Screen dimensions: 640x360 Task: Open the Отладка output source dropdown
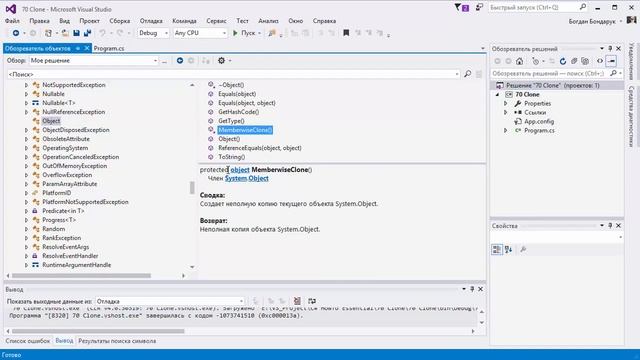[170, 301]
